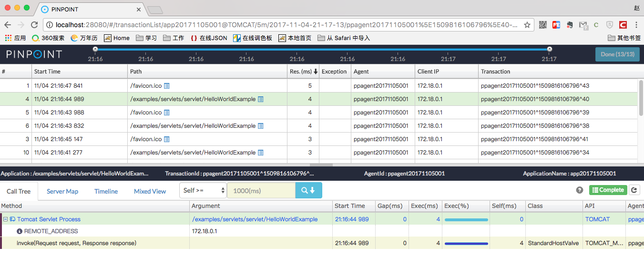Switch to the Mixed View tab
This screenshot has height=258, width=644.
[150, 191]
